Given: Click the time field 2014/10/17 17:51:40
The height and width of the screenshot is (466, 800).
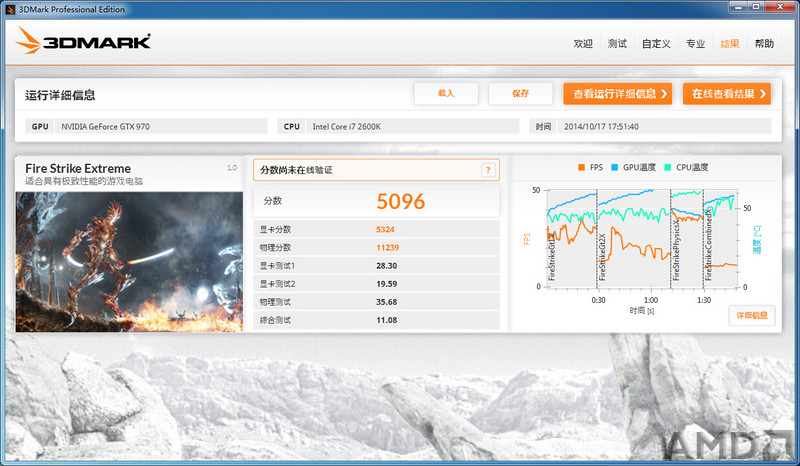Looking at the screenshot, I should coord(664,126).
